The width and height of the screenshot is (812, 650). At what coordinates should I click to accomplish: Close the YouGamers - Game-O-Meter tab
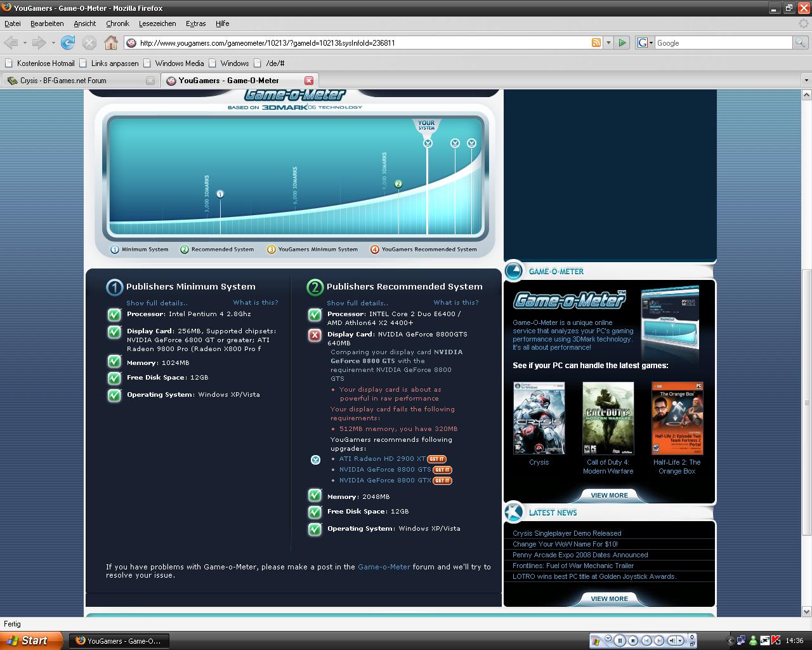point(309,81)
